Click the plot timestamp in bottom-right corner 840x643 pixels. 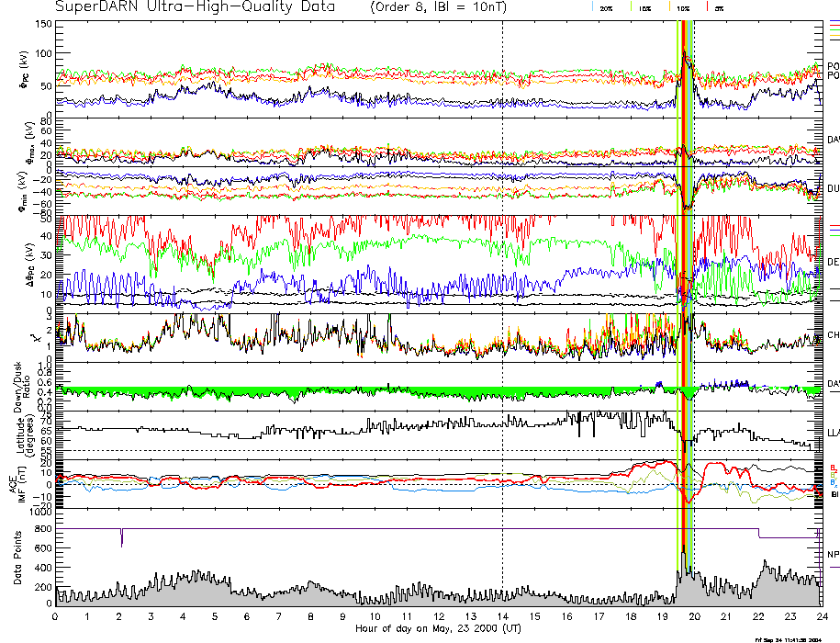coord(796,638)
